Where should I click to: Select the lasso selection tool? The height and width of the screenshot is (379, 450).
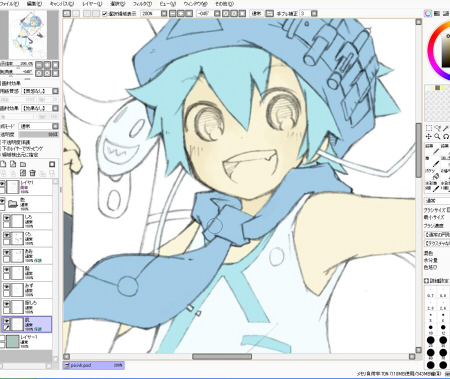(x=437, y=128)
